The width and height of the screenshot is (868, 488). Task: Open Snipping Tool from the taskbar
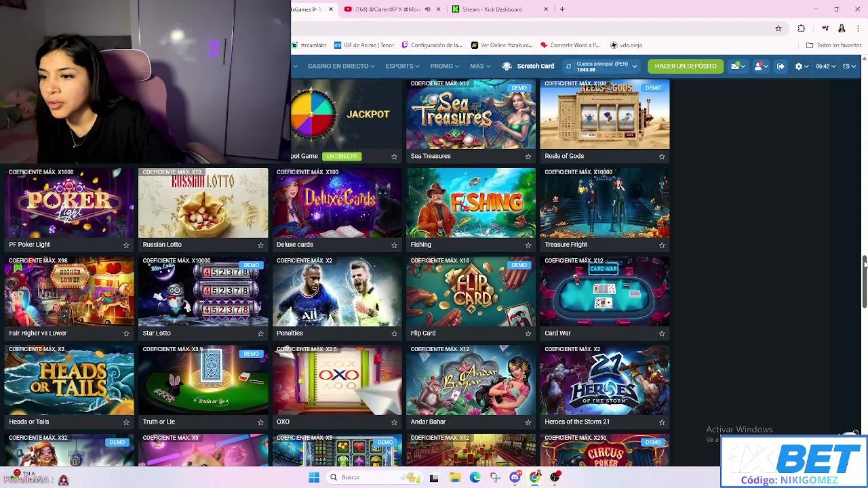coord(495,478)
